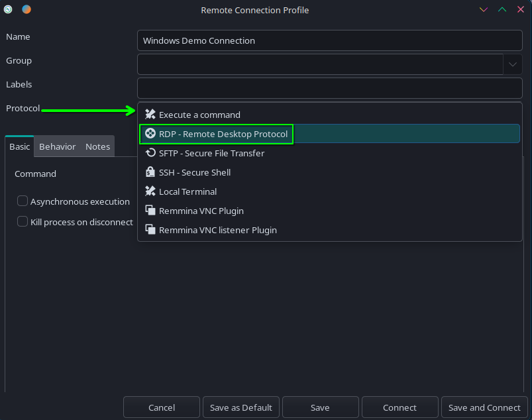Click the SFTP Secure File Transfer icon

tap(150, 153)
